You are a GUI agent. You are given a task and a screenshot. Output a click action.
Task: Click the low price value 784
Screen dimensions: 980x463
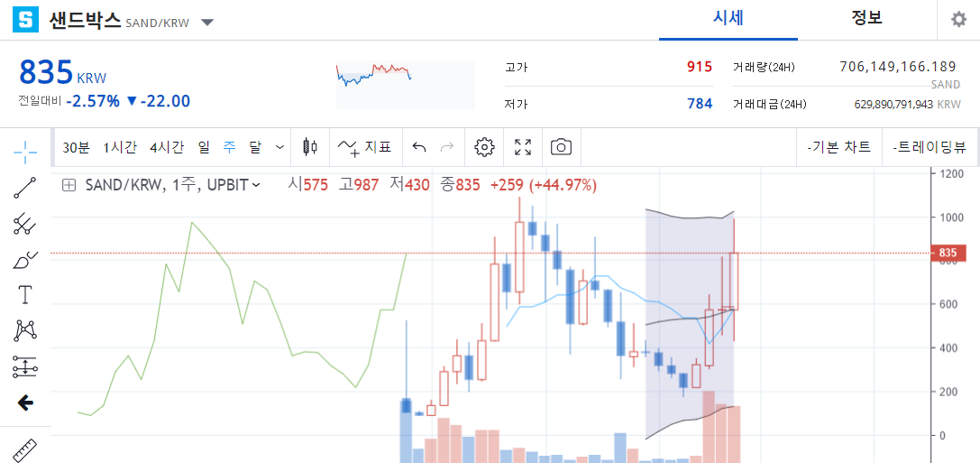[700, 104]
